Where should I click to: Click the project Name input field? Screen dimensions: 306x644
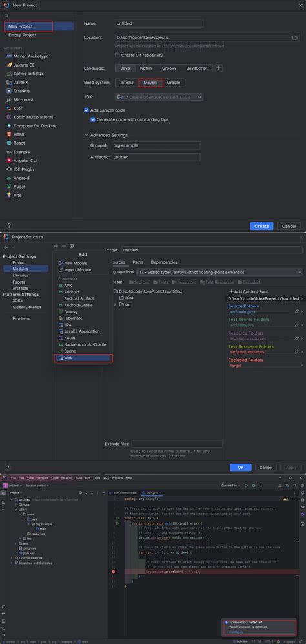pos(159,23)
